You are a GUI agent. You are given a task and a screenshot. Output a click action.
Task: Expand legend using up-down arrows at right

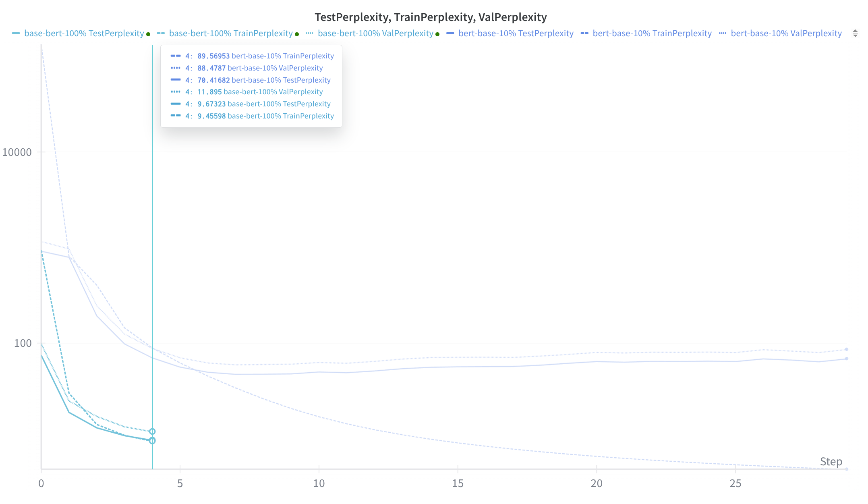tap(855, 33)
